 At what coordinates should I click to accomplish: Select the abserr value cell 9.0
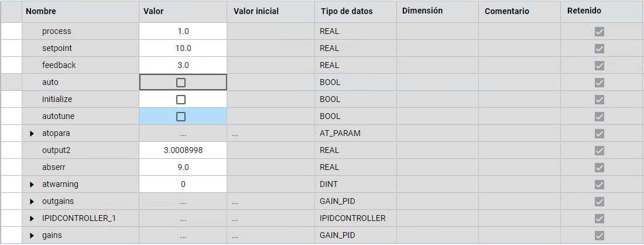183,168
